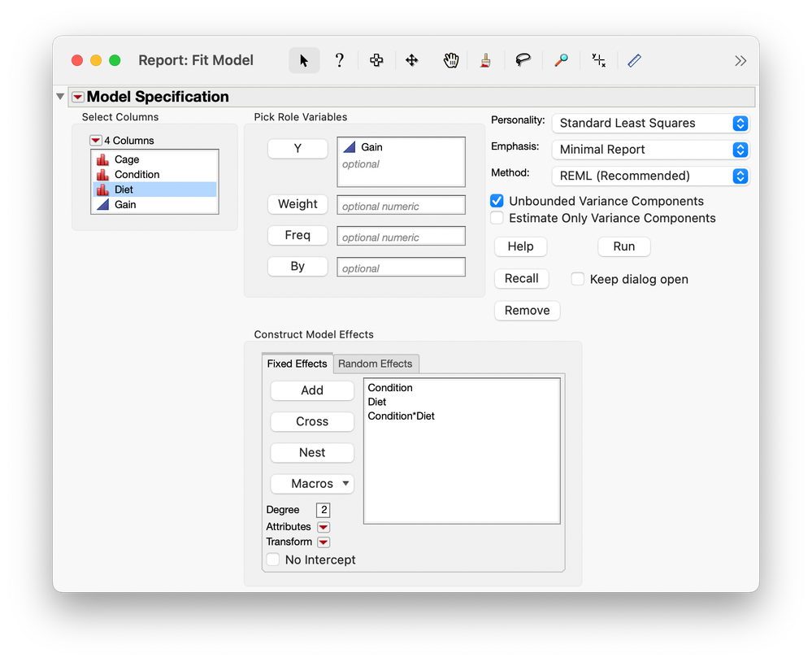This screenshot has height=662, width=812.
Task: Collapse the Model Specification panel
Action: 60,95
